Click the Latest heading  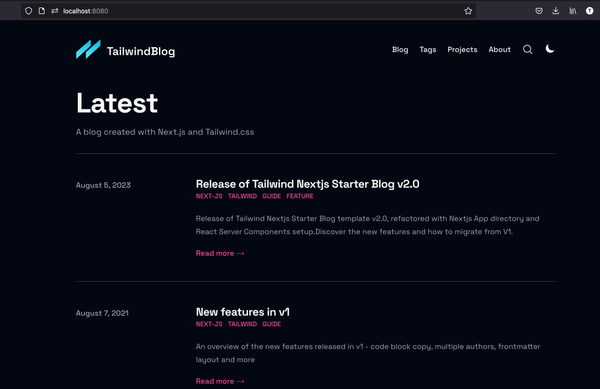(117, 103)
